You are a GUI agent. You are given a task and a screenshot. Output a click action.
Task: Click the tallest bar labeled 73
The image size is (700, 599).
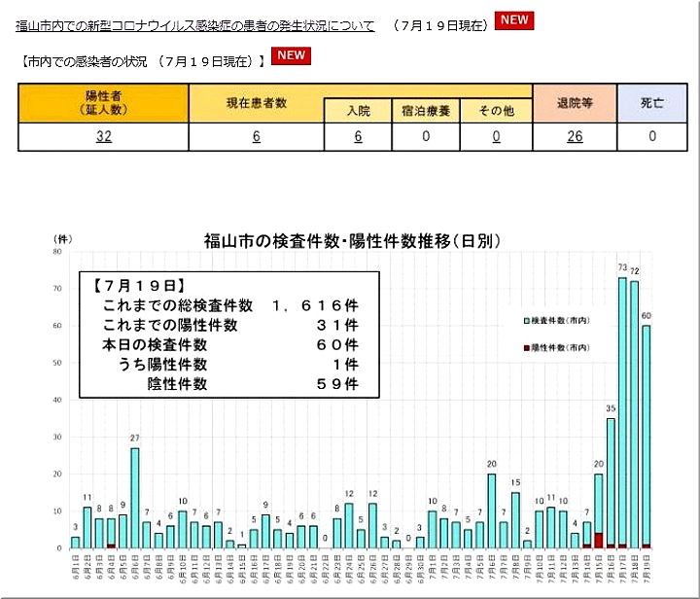pos(622,413)
